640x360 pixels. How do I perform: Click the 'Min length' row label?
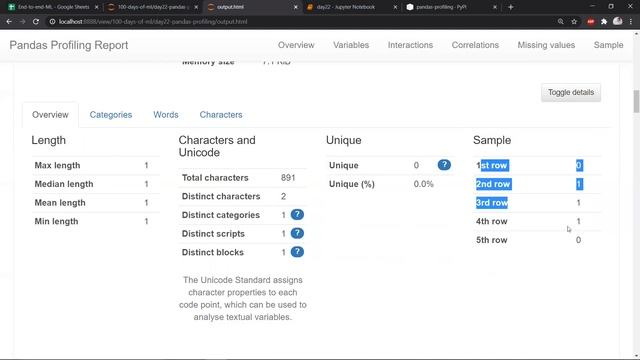click(x=56, y=221)
